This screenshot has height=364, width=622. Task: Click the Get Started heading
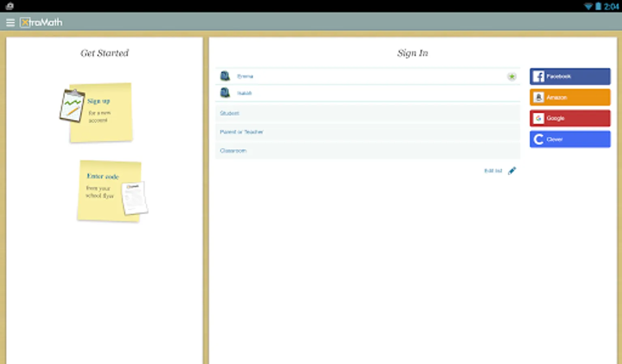[x=104, y=53]
